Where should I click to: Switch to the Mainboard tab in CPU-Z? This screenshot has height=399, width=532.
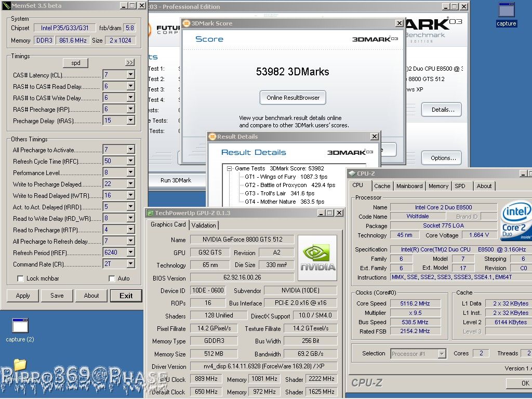[x=409, y=186]
